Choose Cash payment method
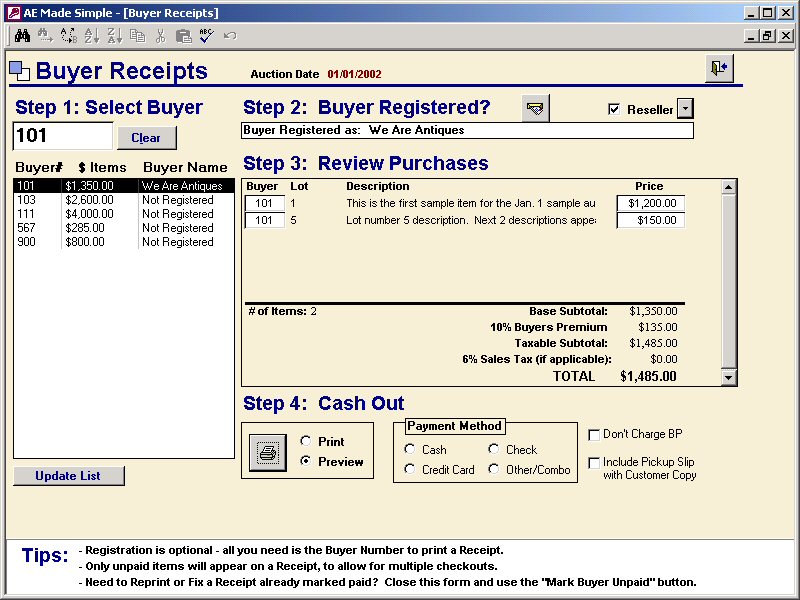This screenshot has width=800, height=600. pos(409,449)
